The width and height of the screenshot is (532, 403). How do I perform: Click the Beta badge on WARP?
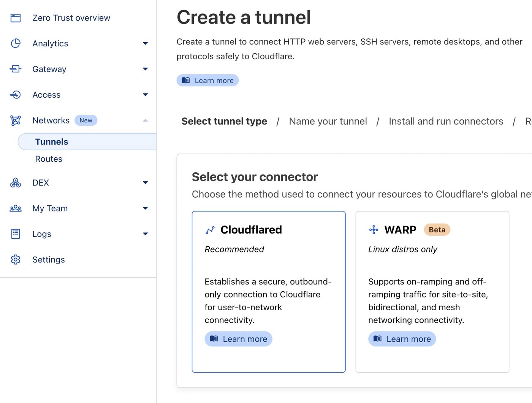(x=437, y=230)
